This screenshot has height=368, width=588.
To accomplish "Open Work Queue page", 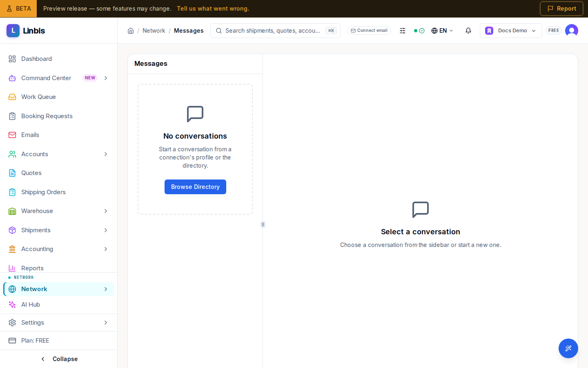I will (58, 97).
